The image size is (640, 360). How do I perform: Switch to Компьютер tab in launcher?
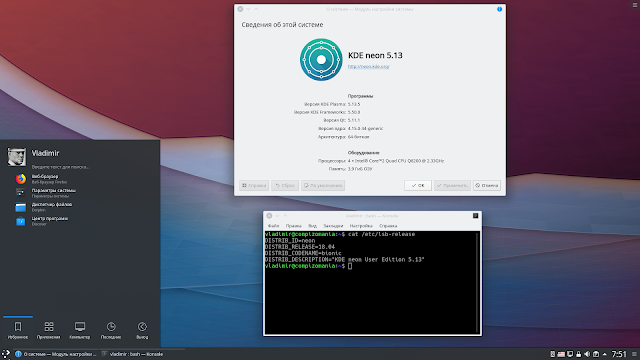pos(80,330)
